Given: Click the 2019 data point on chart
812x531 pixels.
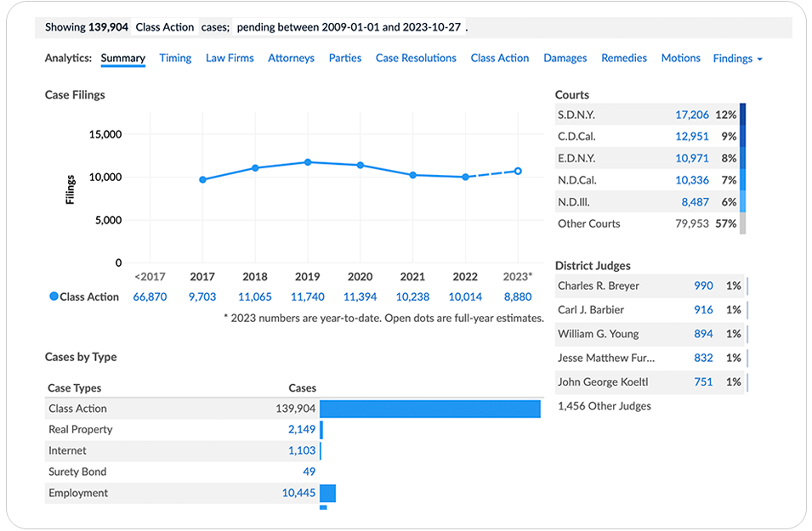Looking at the screenshot, I should click(x=307, y=161).
